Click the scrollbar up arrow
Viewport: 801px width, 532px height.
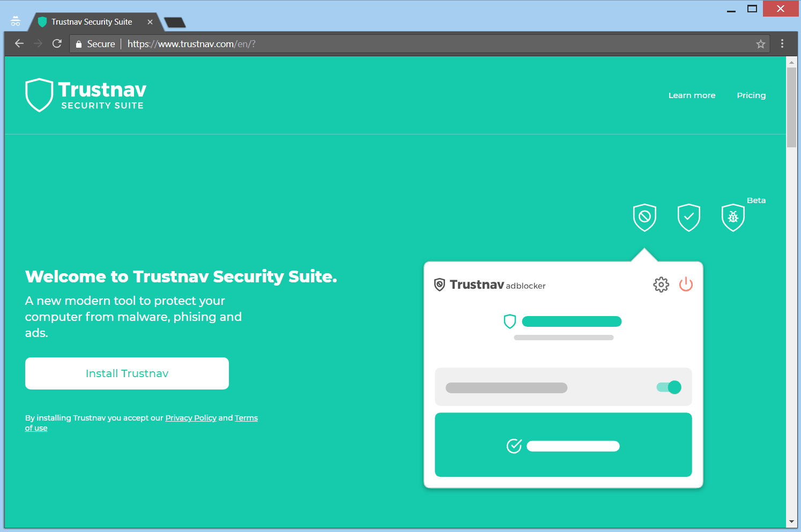click(x=791, y=62)
